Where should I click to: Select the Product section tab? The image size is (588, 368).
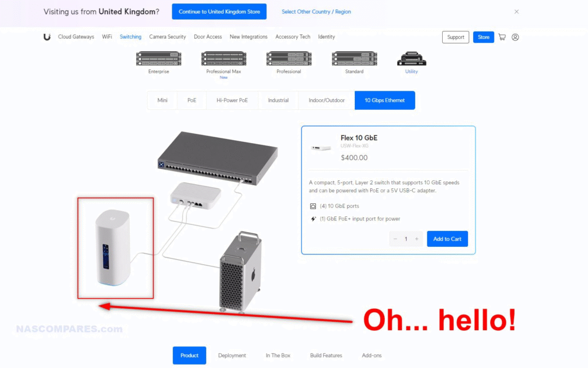189,355
